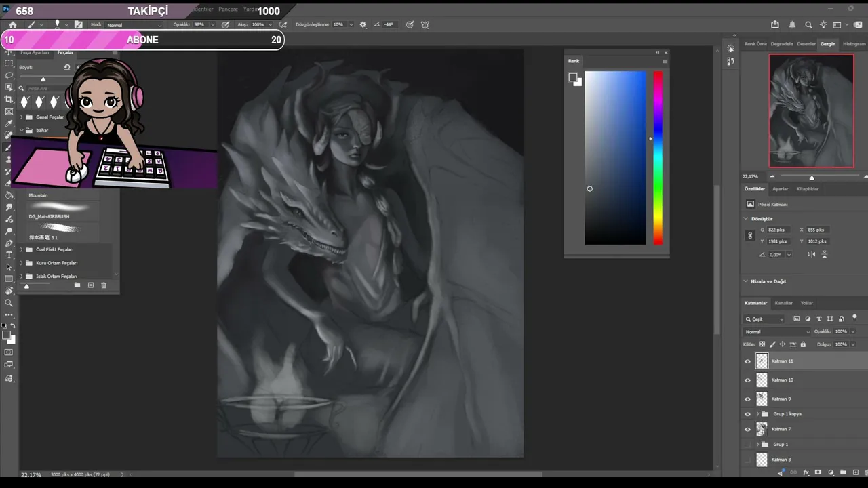The height and width of the screenshot is (488, 868).
Task: Flip vertically in Properties transform
Action: (825, 254)
